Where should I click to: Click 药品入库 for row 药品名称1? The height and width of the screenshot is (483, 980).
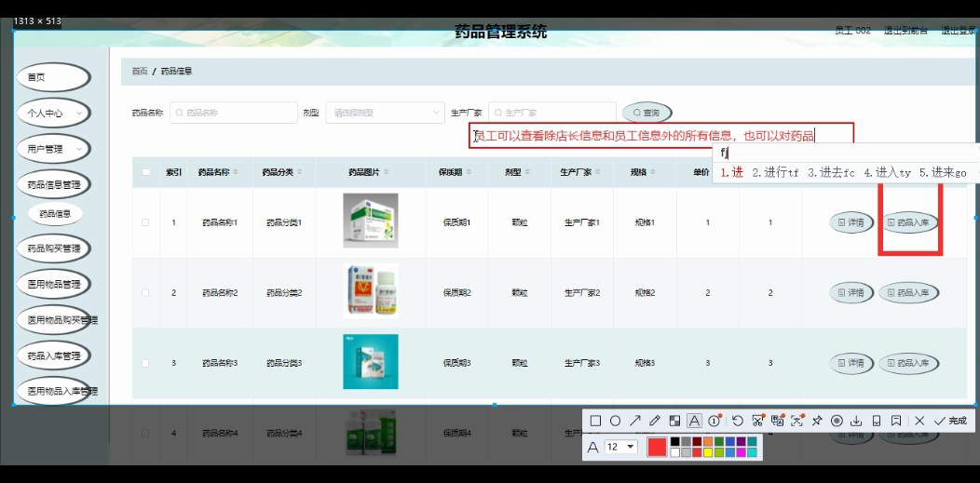[909, 222]
